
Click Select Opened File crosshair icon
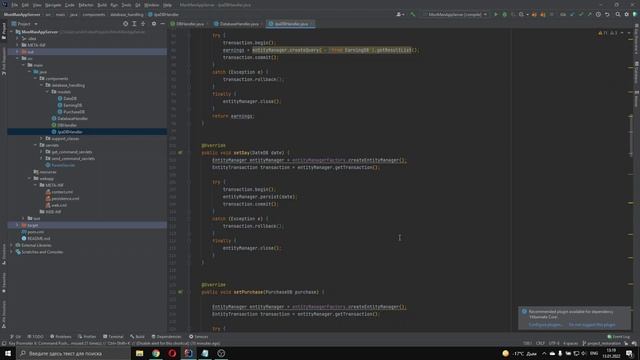pos(125,24)
